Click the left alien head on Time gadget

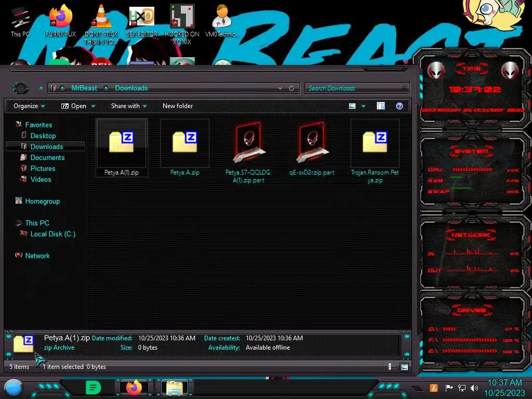[x=436, y=70]
